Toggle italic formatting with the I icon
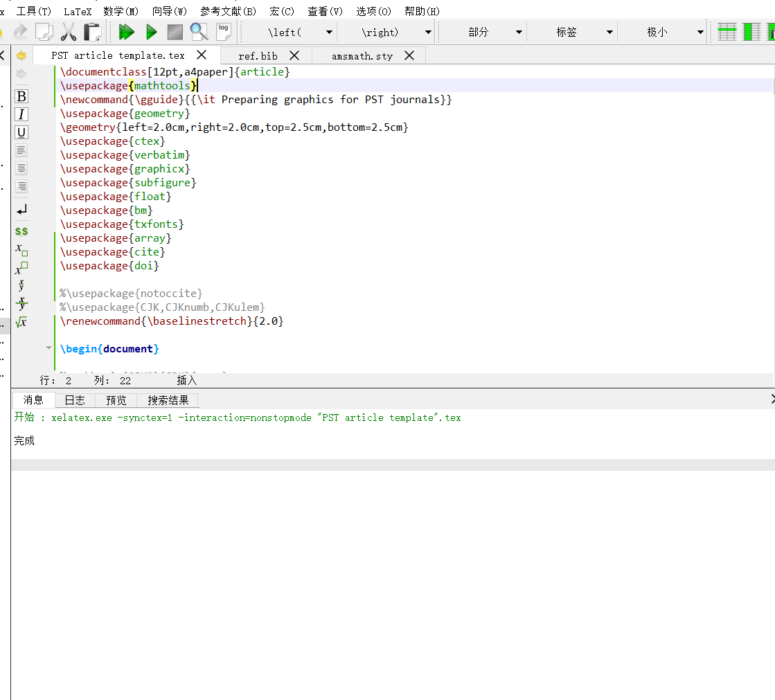The height and width of the screenshot is (700, 775). 21,115
